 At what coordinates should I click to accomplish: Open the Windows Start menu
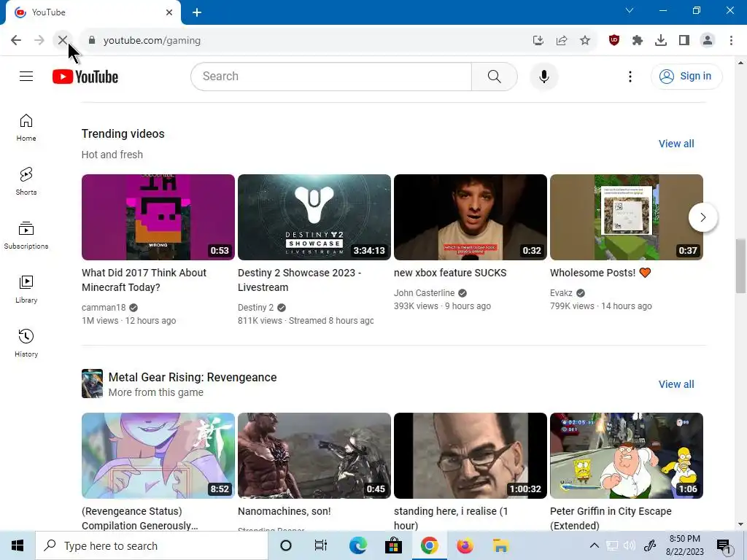(x=18, y=545)
